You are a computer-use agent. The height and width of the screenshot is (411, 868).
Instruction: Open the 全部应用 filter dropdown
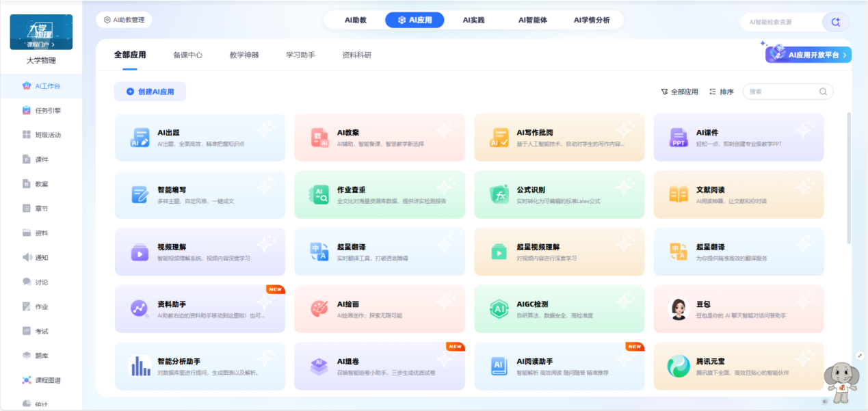[679, 92]
